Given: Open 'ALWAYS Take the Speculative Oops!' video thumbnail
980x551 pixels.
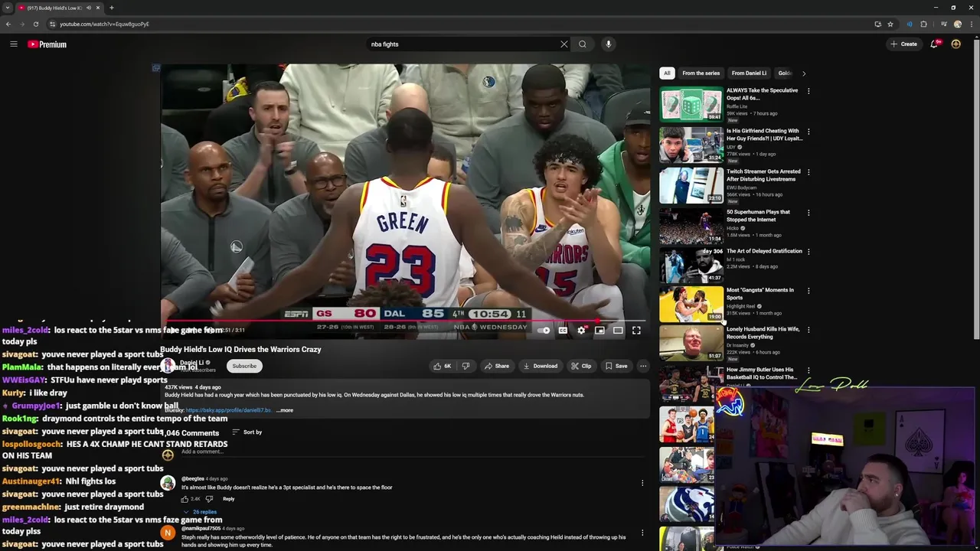Looking at the screenshot, I should coord(691,105).
